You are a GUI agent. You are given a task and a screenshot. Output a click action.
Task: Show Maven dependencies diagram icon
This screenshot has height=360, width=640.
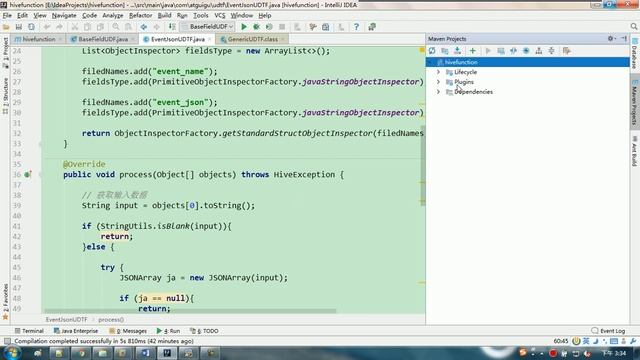tap(539, 51)
